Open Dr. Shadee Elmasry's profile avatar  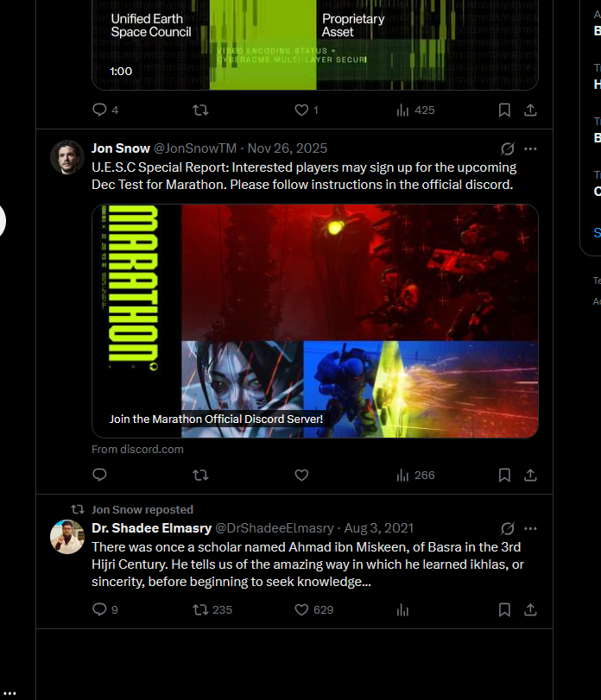(x=67, y=537)
